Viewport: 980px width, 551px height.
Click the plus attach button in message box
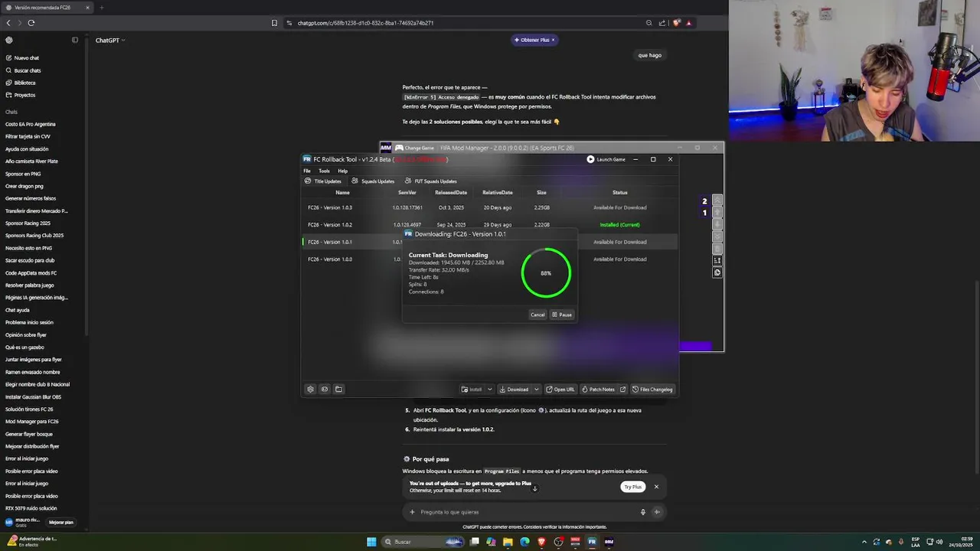point(412,512)
